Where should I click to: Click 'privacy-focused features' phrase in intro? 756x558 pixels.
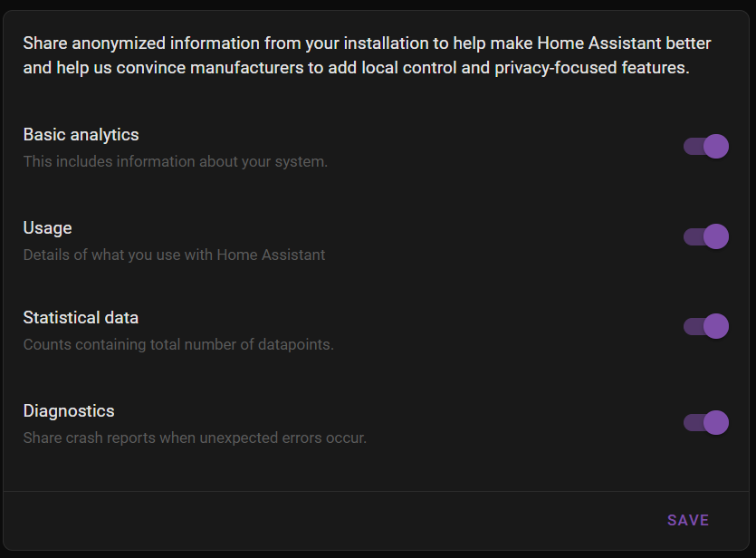(589, 68)
